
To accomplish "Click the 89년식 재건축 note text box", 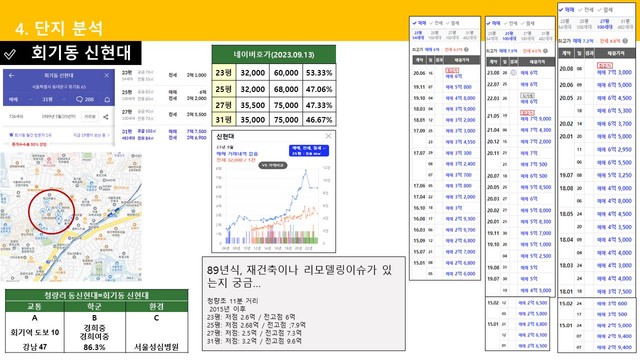I will (x=304, y=303).
